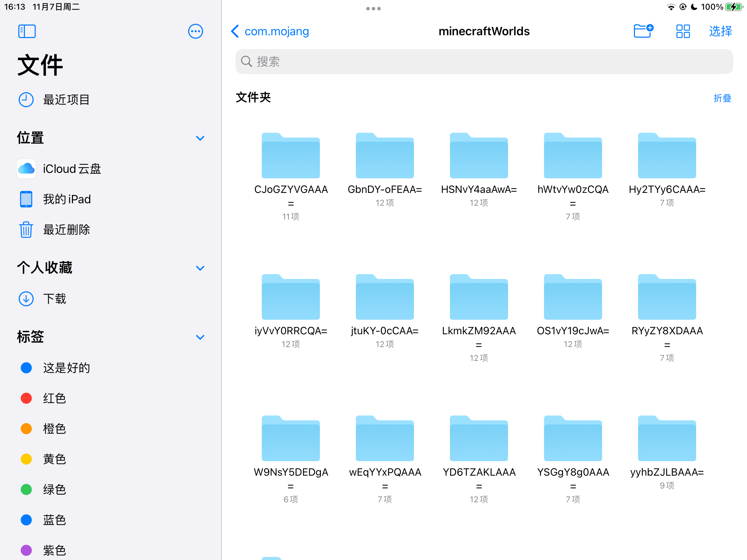Collapse the 位置 section chevron
This screenshot has height=560, width=747.
[x=200, y=138]
